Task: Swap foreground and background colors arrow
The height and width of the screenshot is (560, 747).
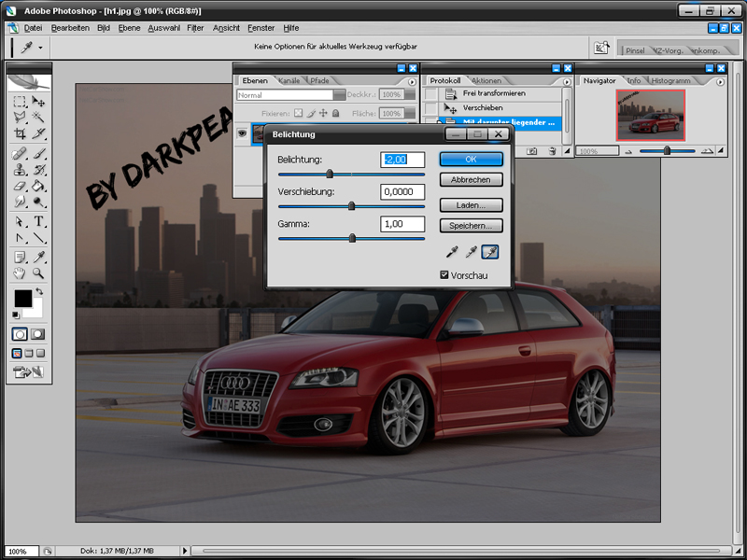Action: coord(39,293)
